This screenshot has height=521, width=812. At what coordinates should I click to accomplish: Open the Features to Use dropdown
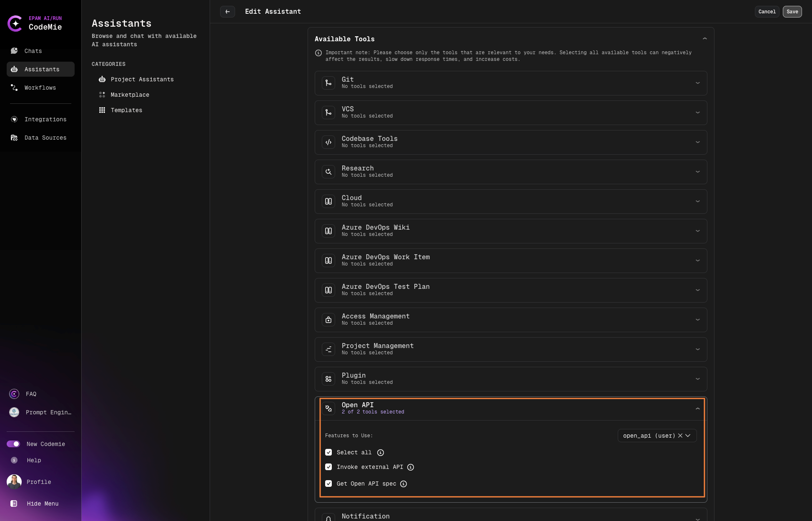(689, 436)
